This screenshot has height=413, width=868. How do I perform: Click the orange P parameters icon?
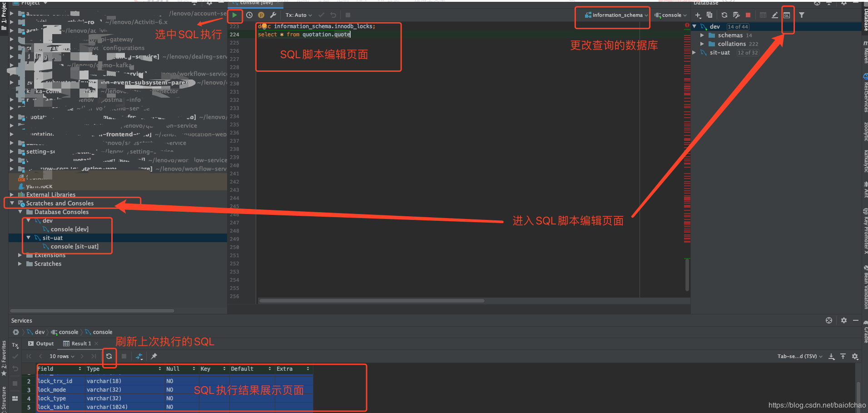click(261, 15)
